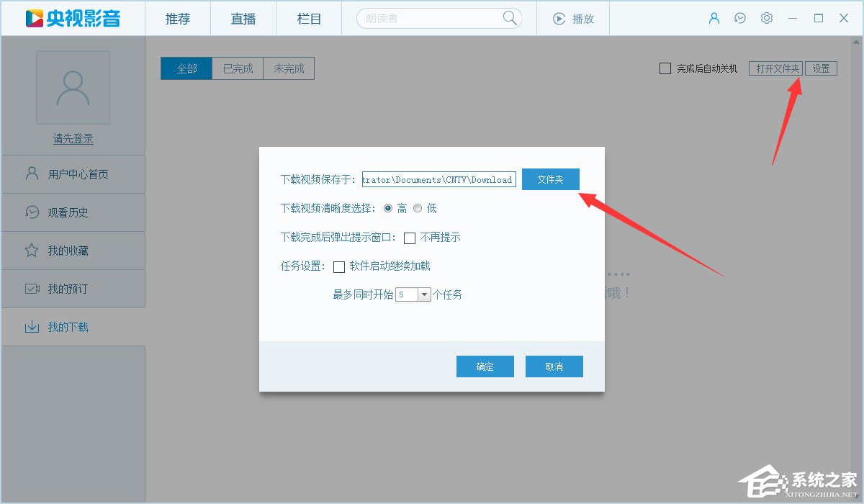
Task: Click the message bubble icon in title bar
Action: [x=740, y=19]
